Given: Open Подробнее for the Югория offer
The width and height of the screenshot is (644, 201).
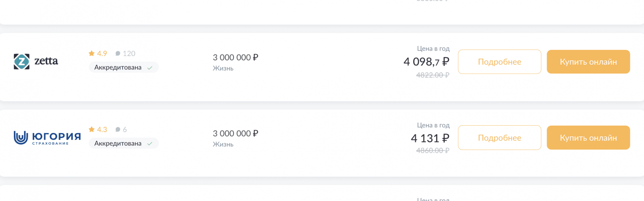Looking at the screenshot, I should coord(499,138).
